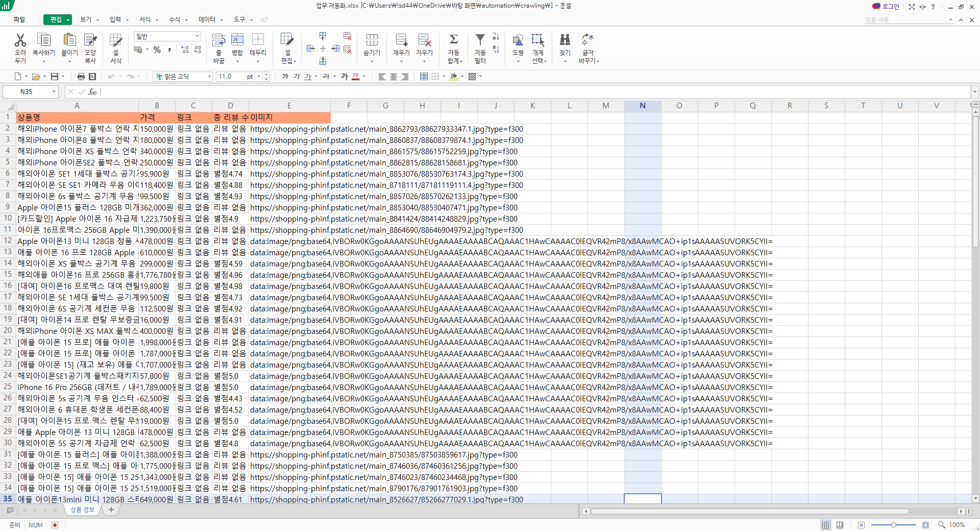The width and height of the screenshot is (980, 531).
Task: Expand the Merge (병합) options arrow
Action: [237, 61]
